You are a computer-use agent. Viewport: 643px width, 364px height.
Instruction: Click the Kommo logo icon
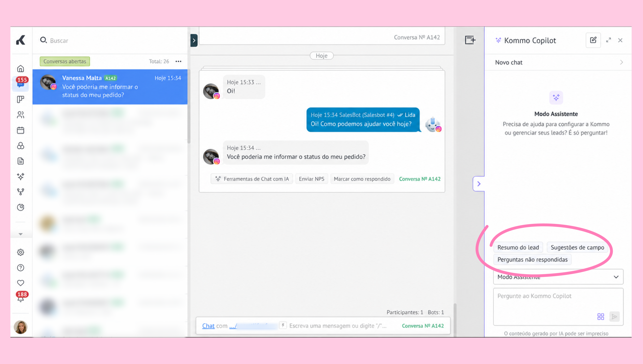21,40
